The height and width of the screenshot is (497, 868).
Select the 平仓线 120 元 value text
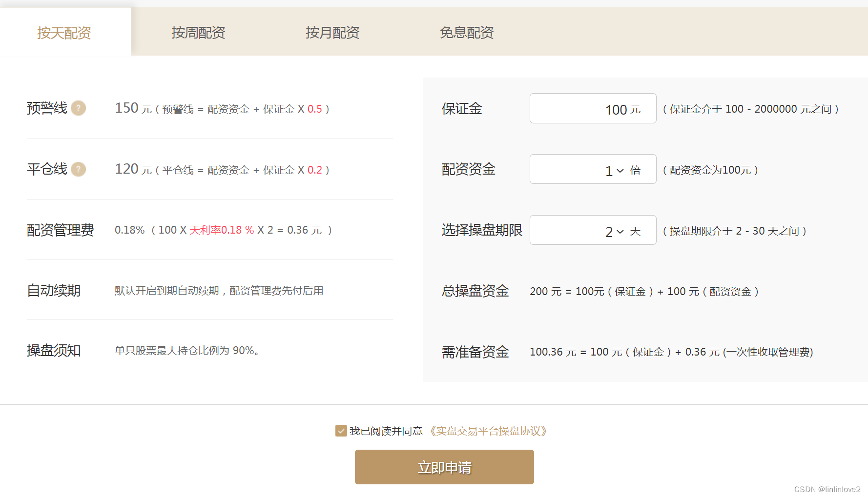(x=222, y=169)
